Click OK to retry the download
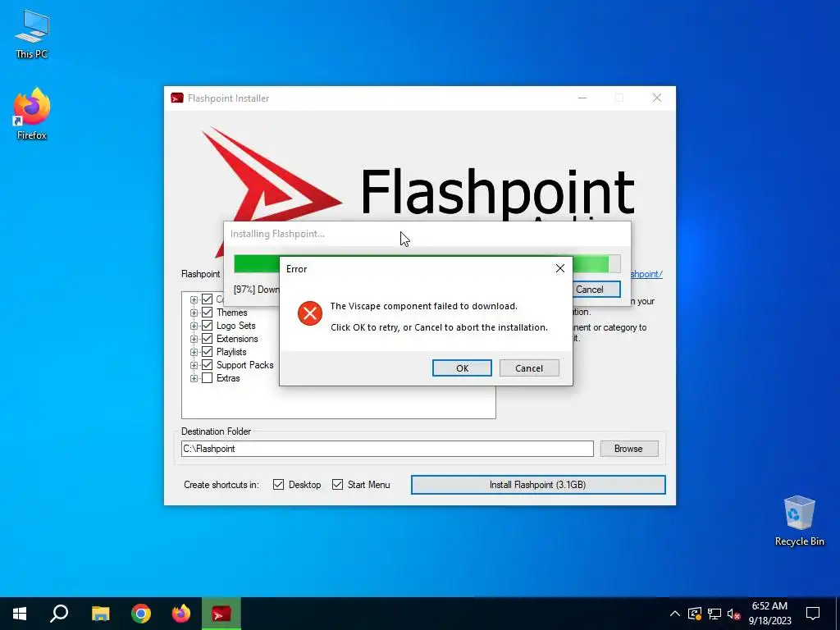 point(462,368)
